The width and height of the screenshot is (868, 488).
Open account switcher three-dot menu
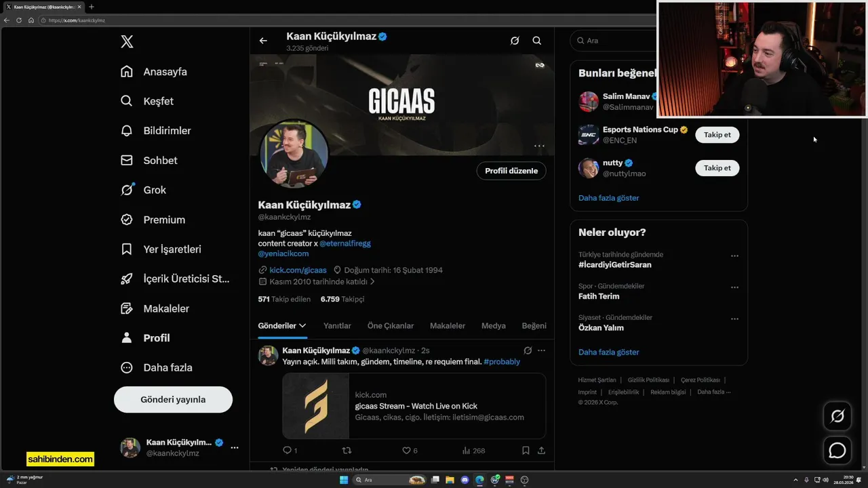tap(235, 447)
